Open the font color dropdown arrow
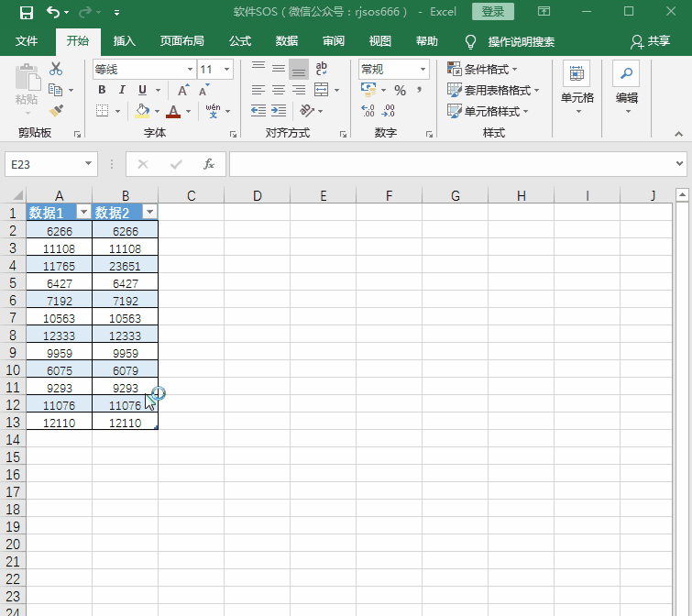 [x=189, y=112]
